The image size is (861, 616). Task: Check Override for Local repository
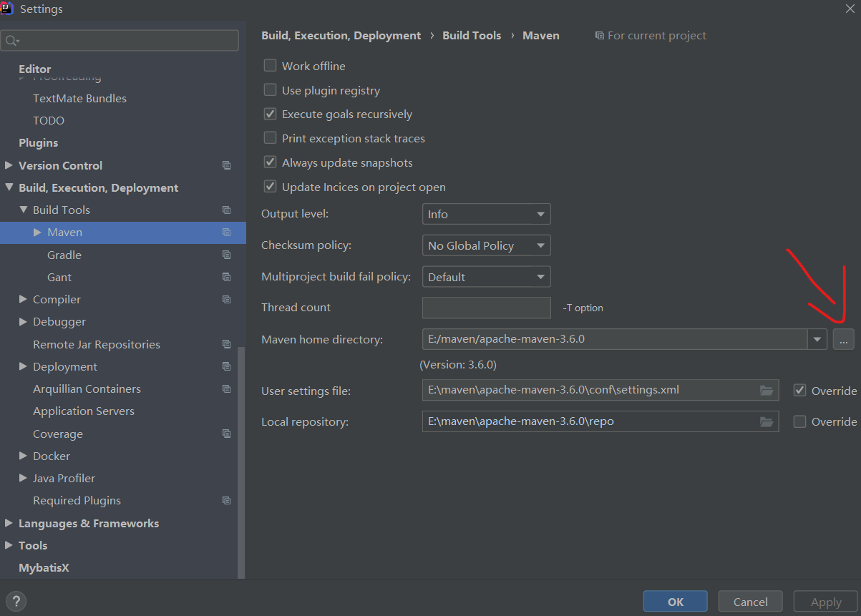799,421
